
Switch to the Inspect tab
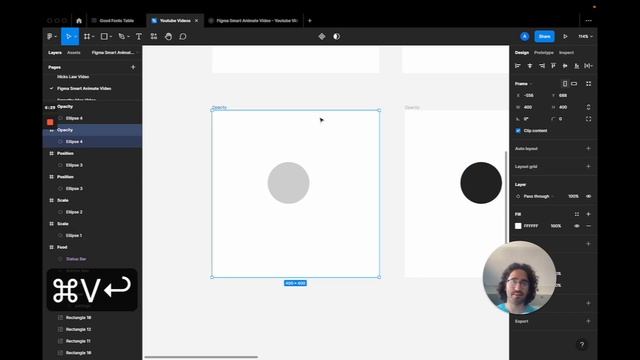566,53
